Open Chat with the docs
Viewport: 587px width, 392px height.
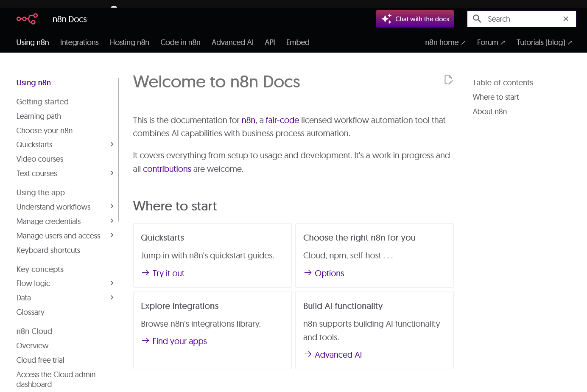click(415, 19)
